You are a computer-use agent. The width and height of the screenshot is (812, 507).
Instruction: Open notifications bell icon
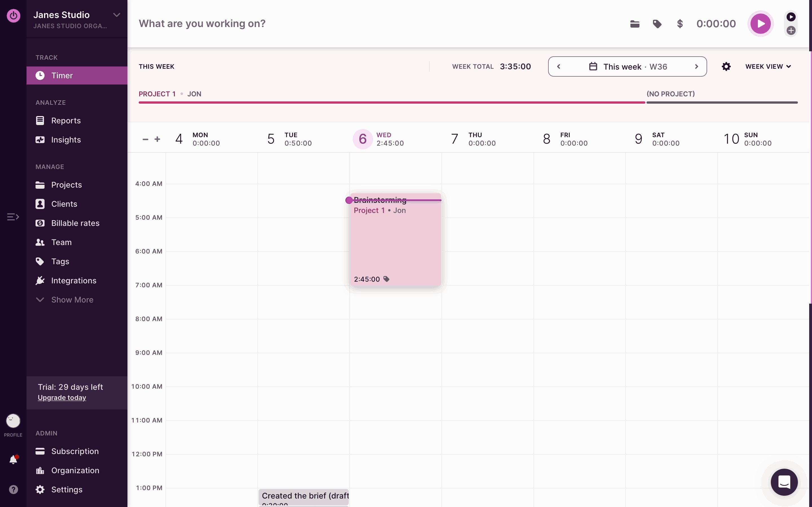[13, 459]
